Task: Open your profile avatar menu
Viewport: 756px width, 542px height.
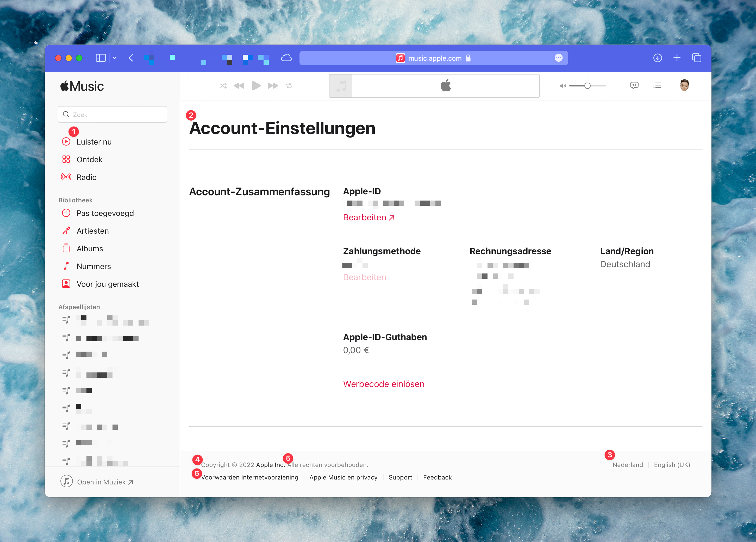Action: [x=684, y=85]
